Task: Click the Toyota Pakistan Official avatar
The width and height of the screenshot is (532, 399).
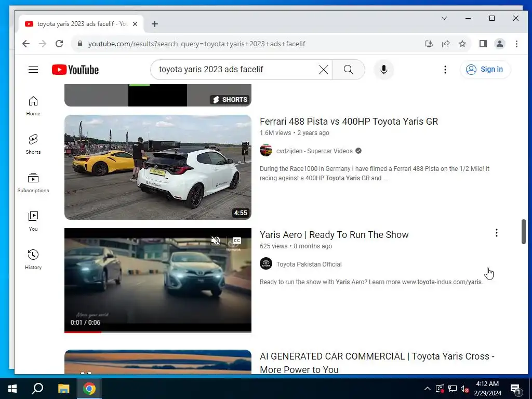Action: point(266,263)
